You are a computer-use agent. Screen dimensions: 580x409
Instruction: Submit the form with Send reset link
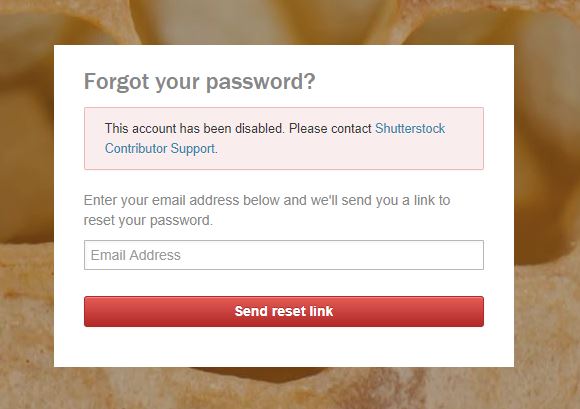(x=284, y=311)
